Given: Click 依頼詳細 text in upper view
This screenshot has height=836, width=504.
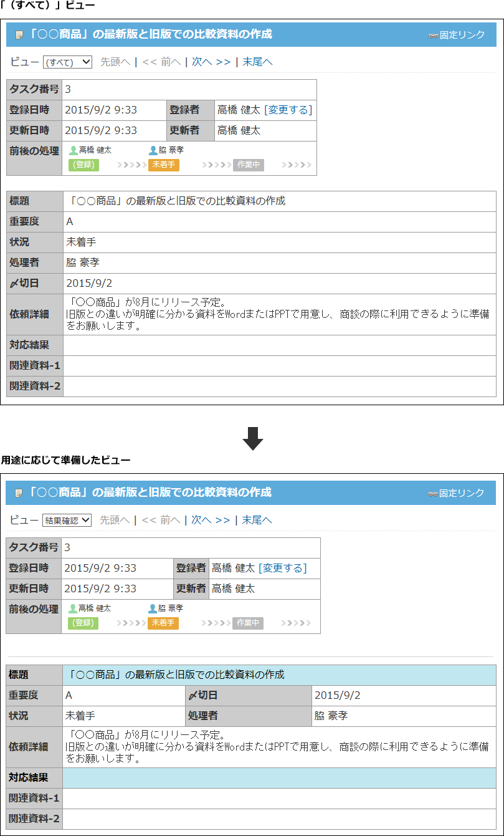Looking at the screenshot, I should 278,315.
